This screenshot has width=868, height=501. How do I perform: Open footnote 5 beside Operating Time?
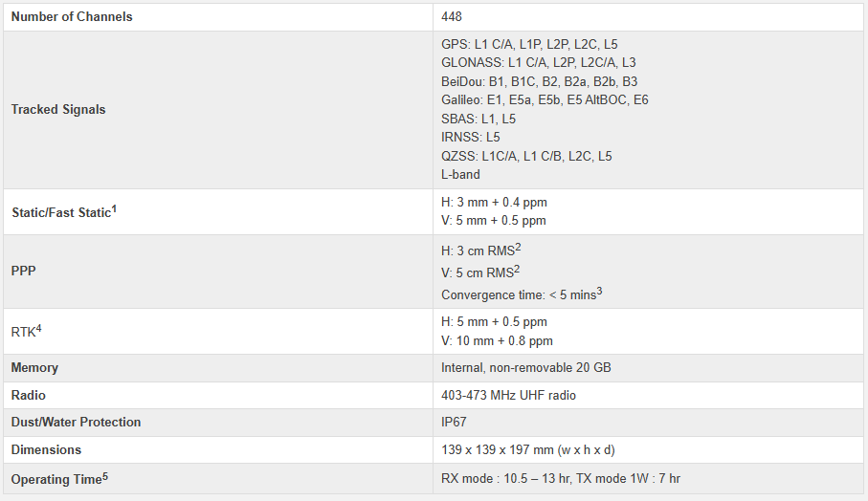click(x=104, y=474)
